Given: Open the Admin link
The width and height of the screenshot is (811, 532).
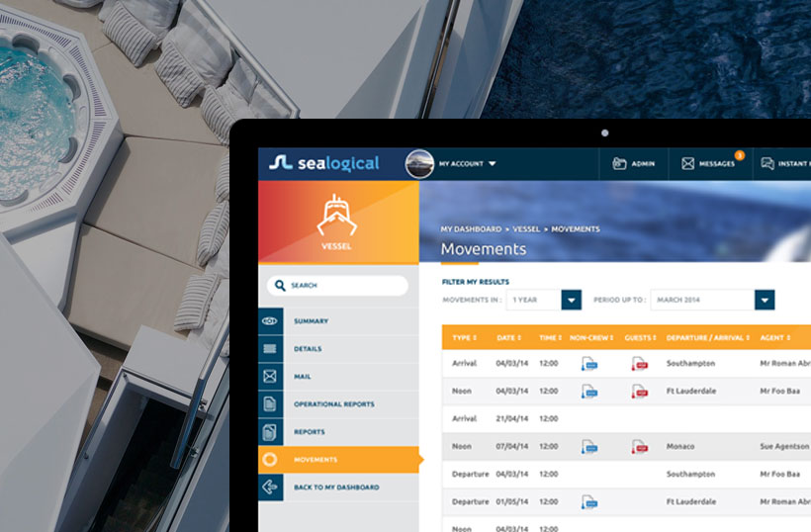Looking at the screenshot, I should point(643,164).
